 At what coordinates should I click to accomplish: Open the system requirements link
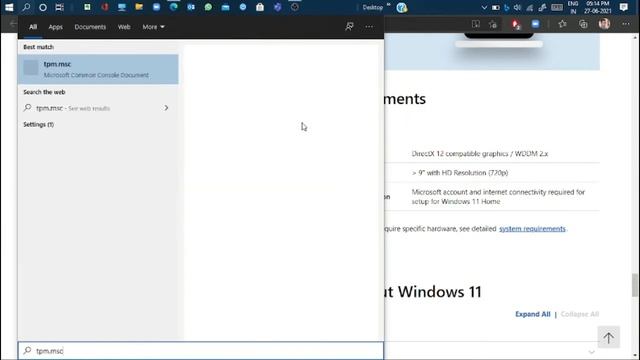pos(532,229)
